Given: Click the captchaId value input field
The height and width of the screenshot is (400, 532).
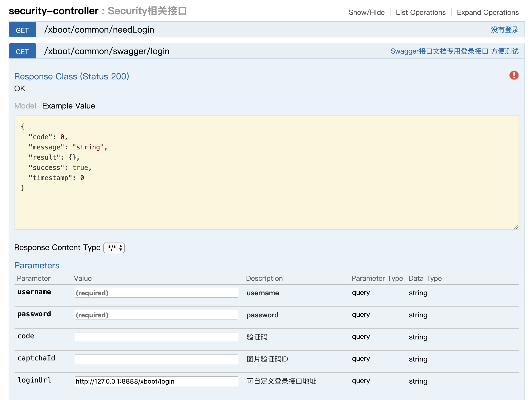Looking at the screenshot, I should [156, 359].
